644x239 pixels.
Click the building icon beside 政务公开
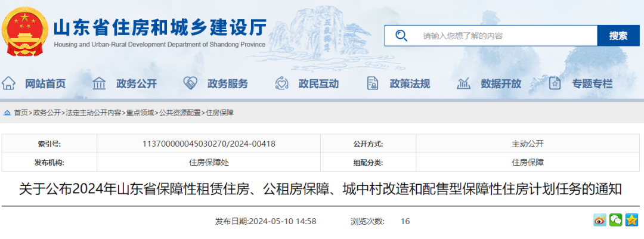pyautogui.click(x=99, y=83)
